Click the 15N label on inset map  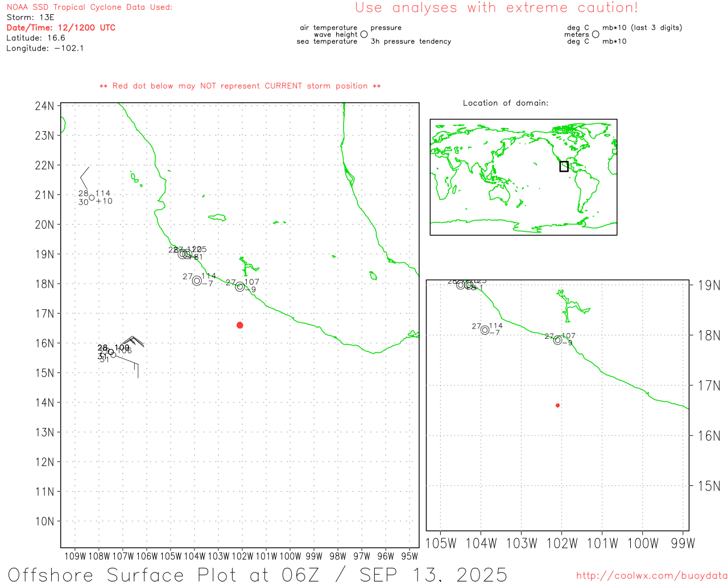[x=709, y=486]
